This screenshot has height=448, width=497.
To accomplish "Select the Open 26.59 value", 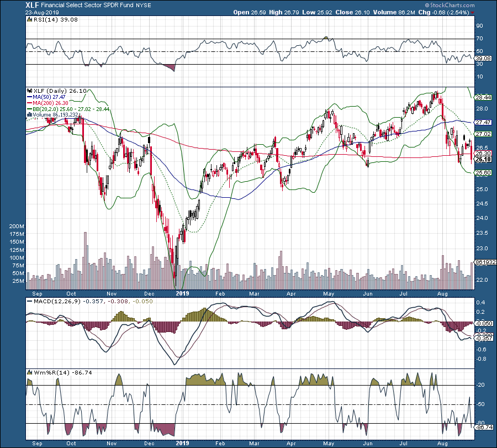I will [250, 12].
